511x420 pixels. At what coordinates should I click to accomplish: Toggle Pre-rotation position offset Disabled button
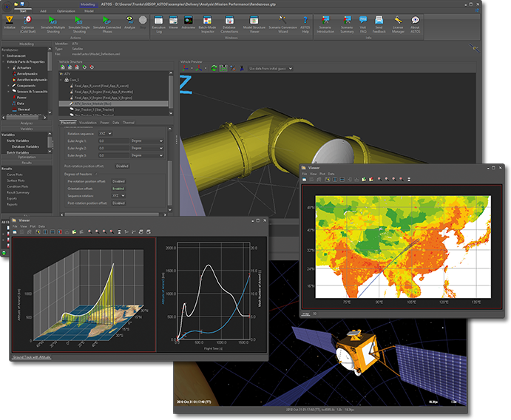(x=118, y=181)
